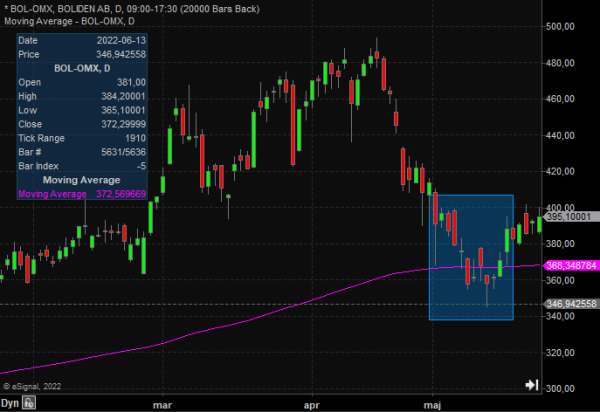Click the scroll-to-latest-bar arrow icon
This screenshot has height=412, width=600.
pyautogui.click(x=532, y=384)
